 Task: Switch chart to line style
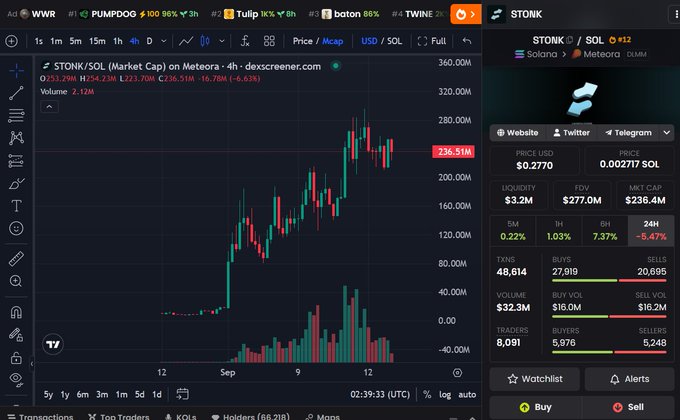[x=186, y=41]
